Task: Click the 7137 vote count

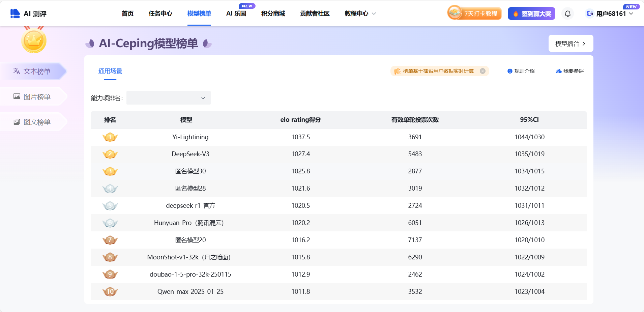Action: pyautogui.click(x=415, y=240)
